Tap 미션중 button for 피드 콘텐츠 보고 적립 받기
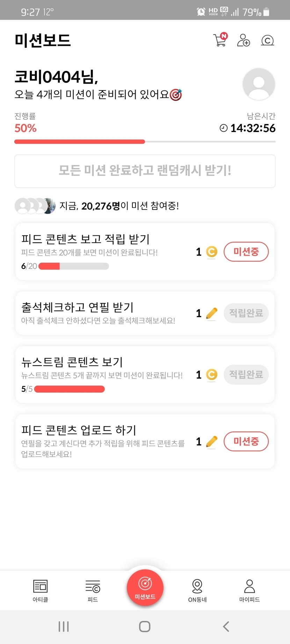The image size is (290, 644). coord(246,251)
